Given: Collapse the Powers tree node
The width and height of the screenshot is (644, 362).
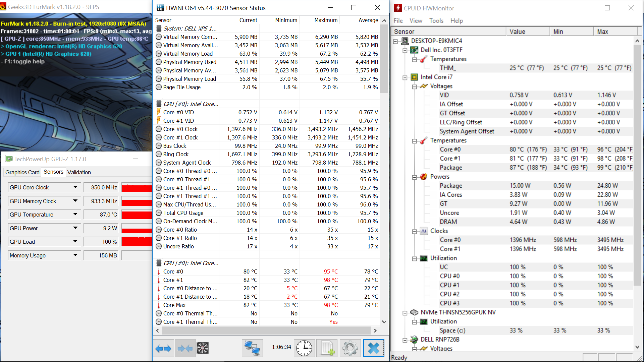Looking at the screenshot, I should click(x=415, y=177).
